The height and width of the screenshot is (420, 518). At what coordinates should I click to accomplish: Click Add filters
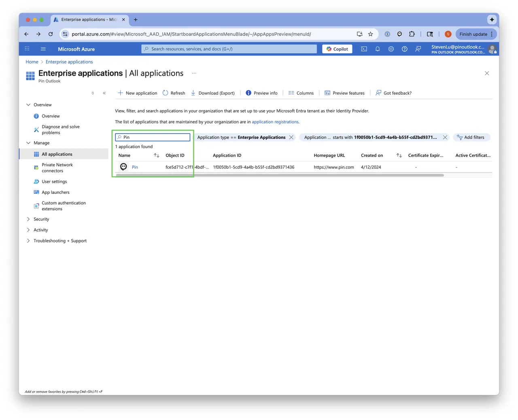coord(471,138)
